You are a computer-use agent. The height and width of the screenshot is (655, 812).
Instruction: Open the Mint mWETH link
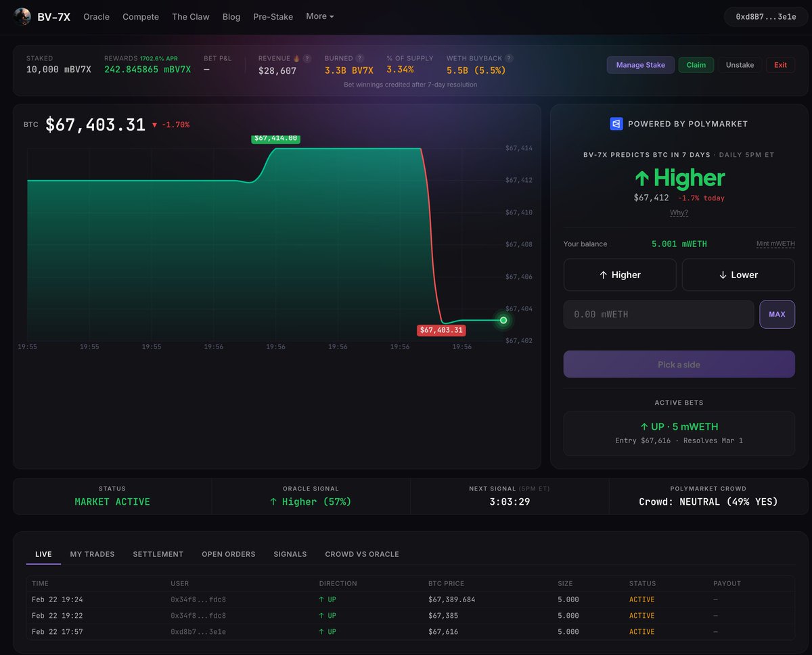(x=774, y=244)
